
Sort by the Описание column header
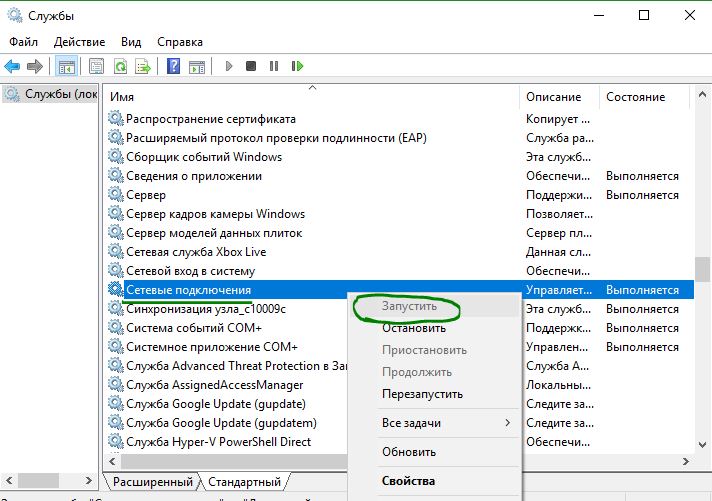tap(559, 97)
